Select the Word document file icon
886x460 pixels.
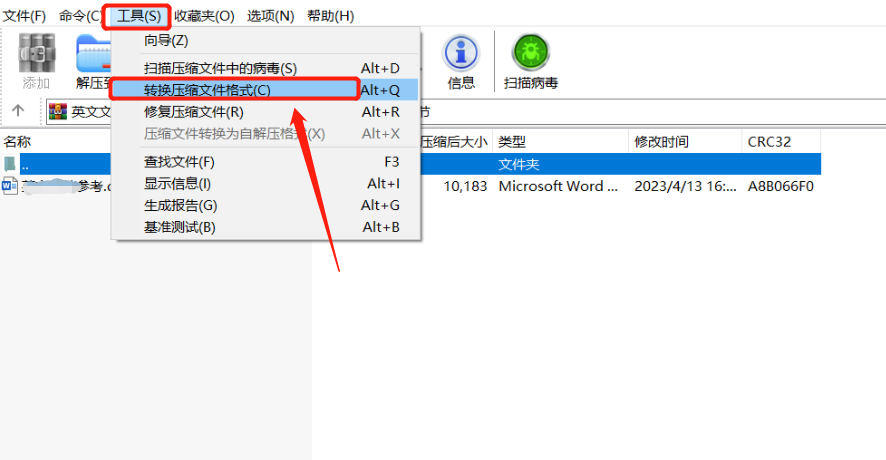point(10,186)
